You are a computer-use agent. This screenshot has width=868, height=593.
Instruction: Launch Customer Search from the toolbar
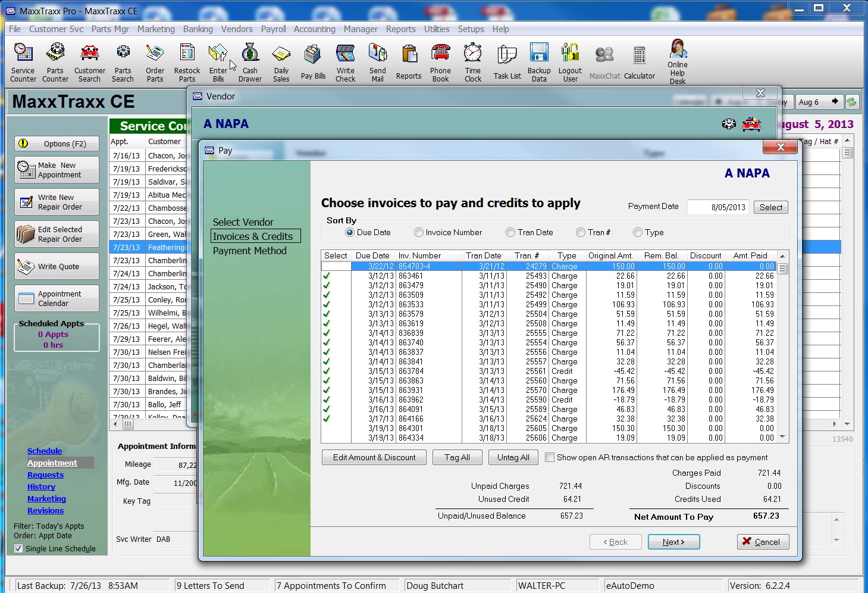(x=90, y=63)
